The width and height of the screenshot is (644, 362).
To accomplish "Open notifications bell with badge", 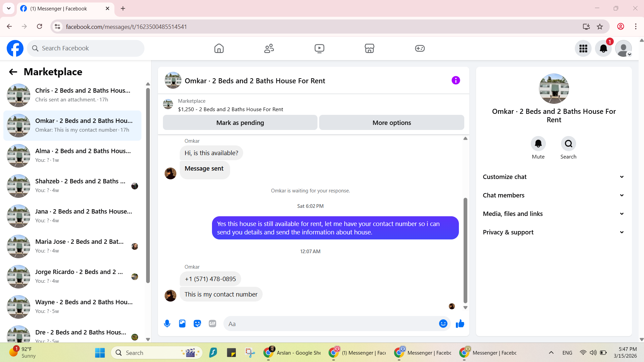I will [x=603, y=48].
